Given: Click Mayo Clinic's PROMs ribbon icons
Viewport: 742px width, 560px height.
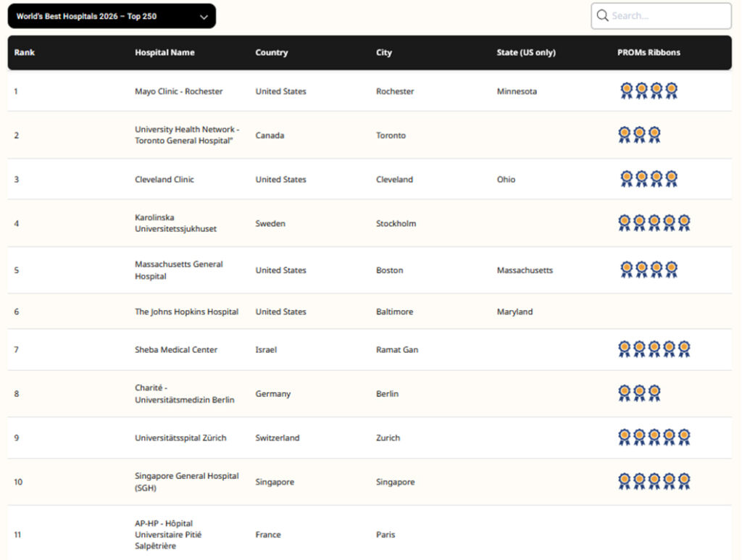Looking at the screenshot, I should [x=649, y=91].
